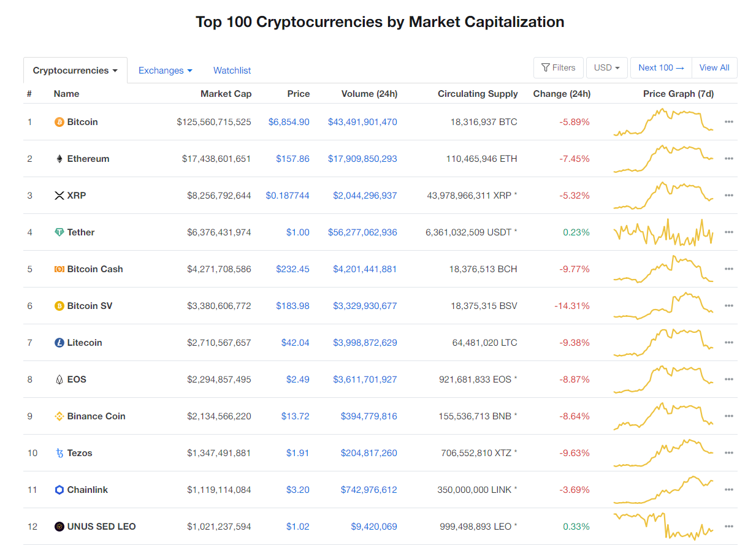Click the Bitcoin coin logo icon

[x=59, y=122]
